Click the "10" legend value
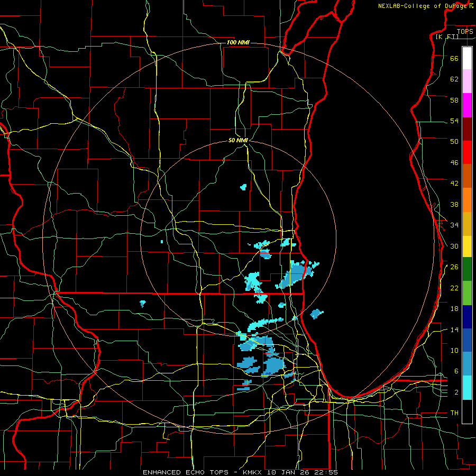 pos(454,351)
